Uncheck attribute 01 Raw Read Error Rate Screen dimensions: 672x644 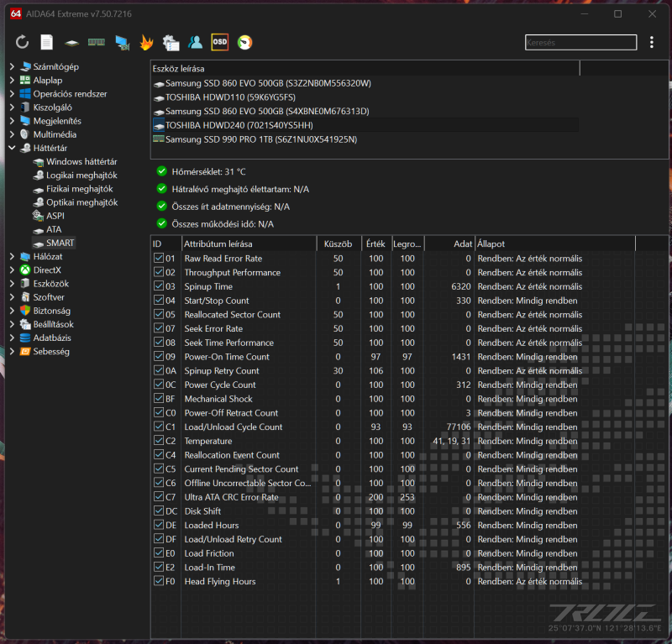[x=159, y=258]
